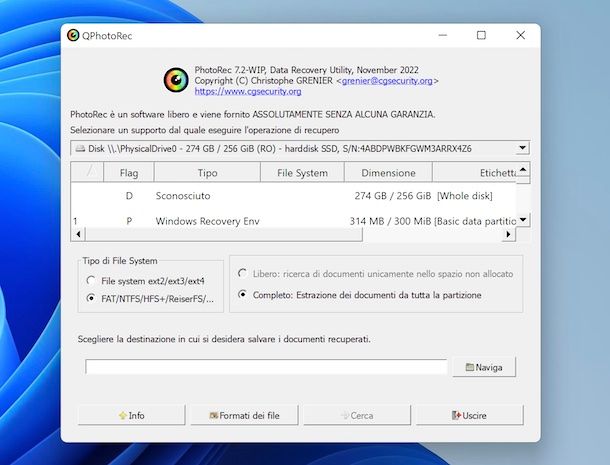Click the horizontal scroll left arrow

(x=79, y=234)
